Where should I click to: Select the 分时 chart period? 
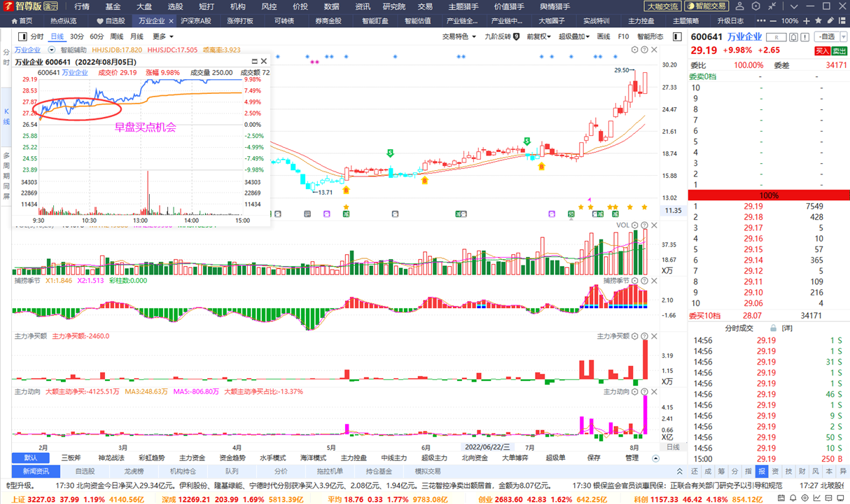pos(36,36)
